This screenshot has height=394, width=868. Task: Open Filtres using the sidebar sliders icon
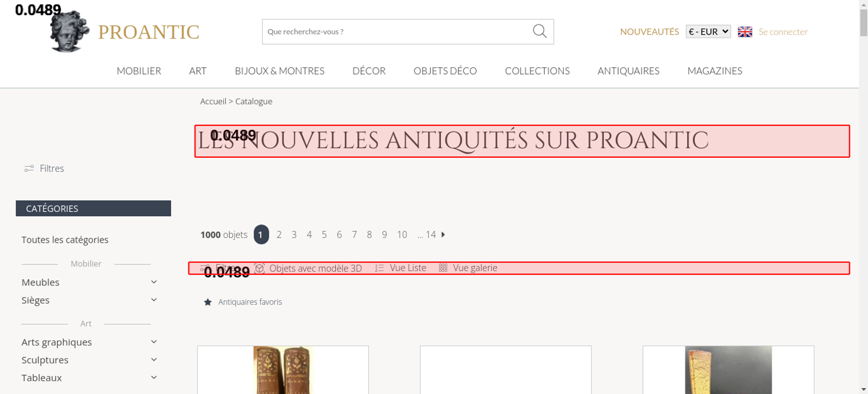point(29,168)
